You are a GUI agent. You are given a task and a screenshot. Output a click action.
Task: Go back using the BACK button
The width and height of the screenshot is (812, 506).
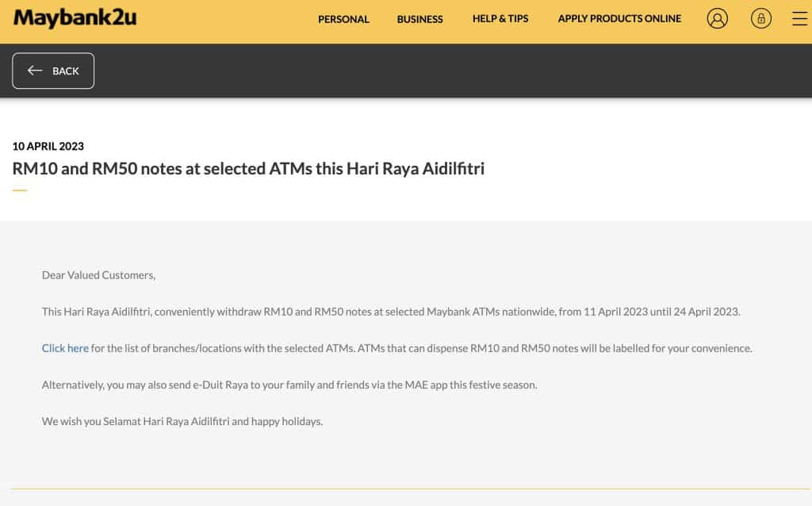click(x=53, y=71)
